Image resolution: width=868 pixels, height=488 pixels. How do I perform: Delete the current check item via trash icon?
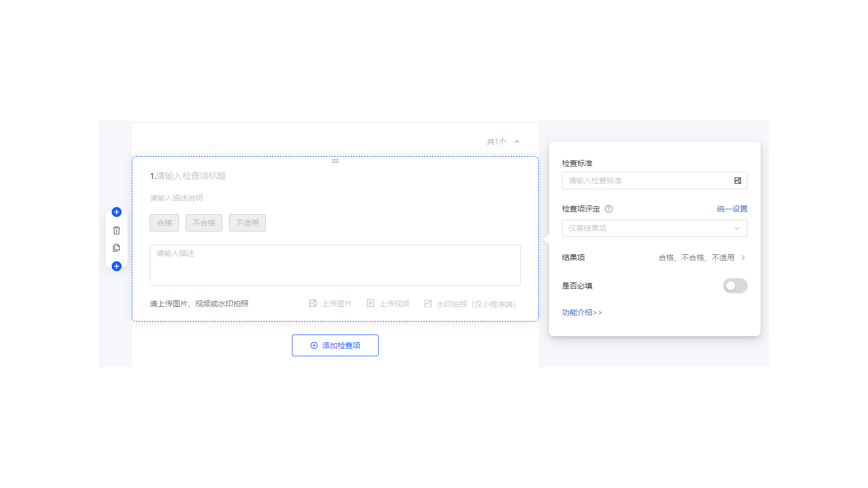116,230
